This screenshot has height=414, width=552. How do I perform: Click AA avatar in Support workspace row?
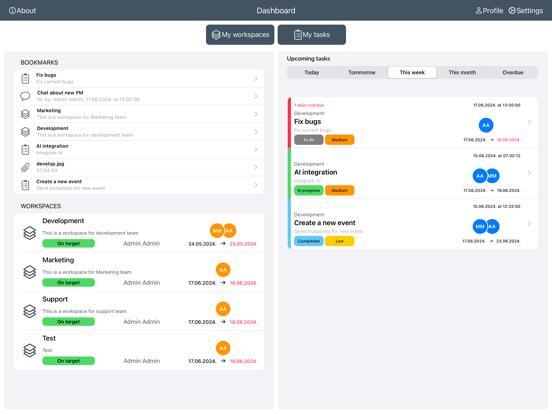click(223, 309)
